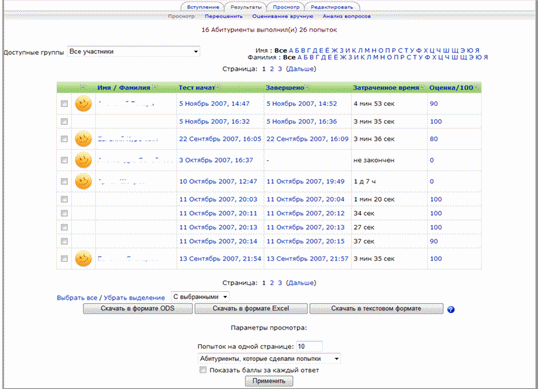539x390 pixels.
Task: Expand the 'С выбранными' action dropdown
Action: point(200,297)
